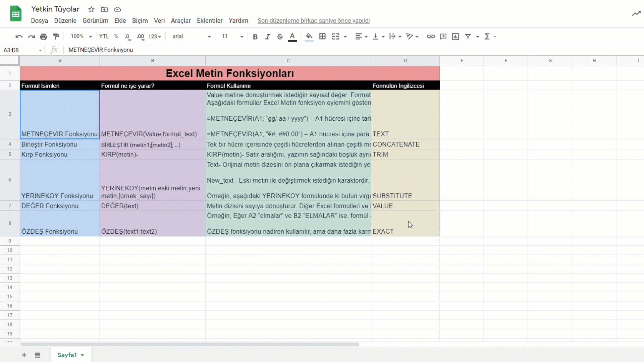Open the Veri menu
The width and height of the screenshot is (644, 362).
tap(159, 20)
